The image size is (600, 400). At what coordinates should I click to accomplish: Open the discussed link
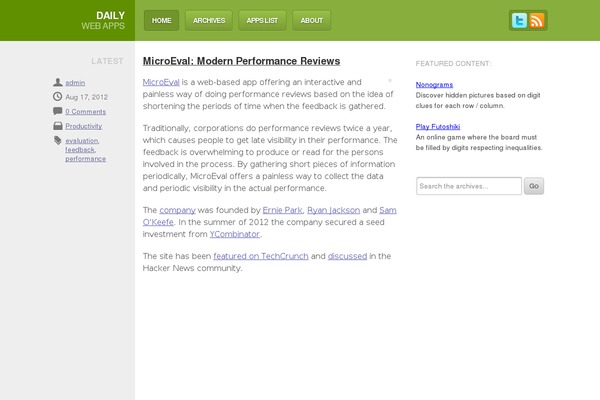point(347,256)
